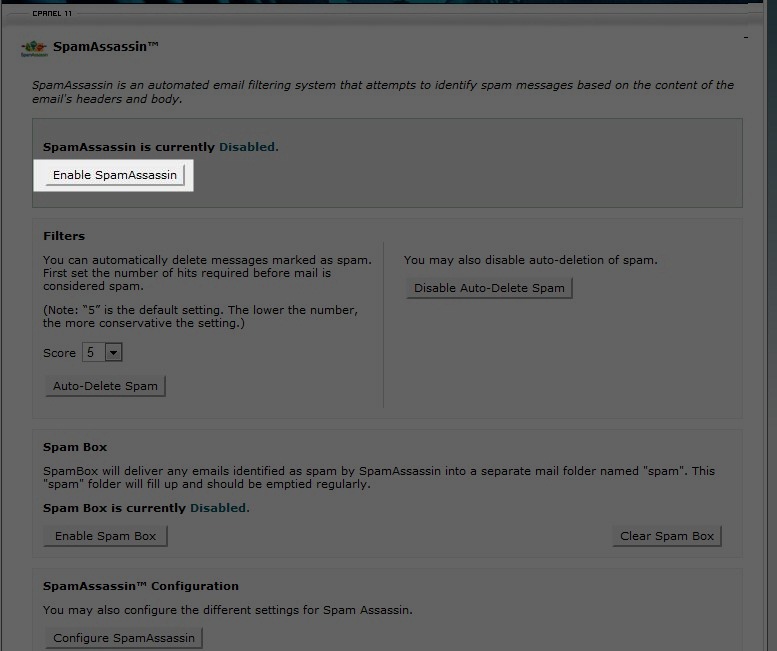Click the Enable Spam Box button
This screenshot has height=651, width=777.
coord(105,536)
